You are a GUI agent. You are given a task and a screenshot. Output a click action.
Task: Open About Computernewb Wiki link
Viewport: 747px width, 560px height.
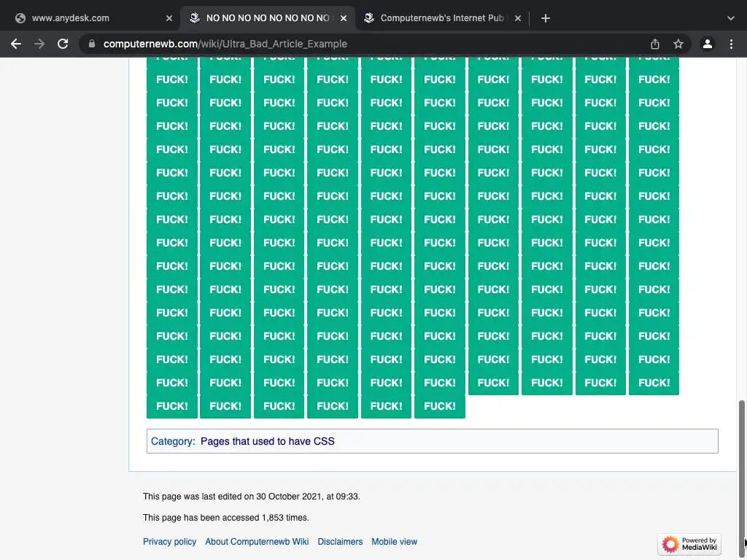257,542
